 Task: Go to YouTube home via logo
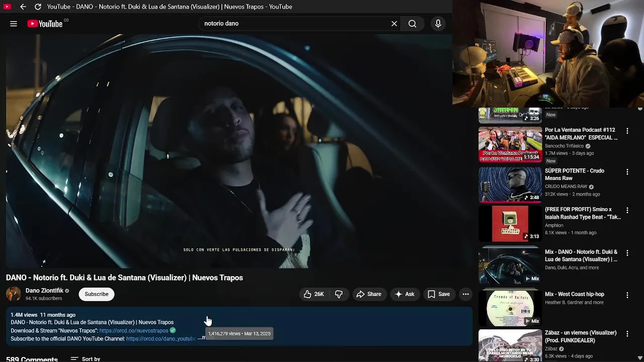[45, 24]
